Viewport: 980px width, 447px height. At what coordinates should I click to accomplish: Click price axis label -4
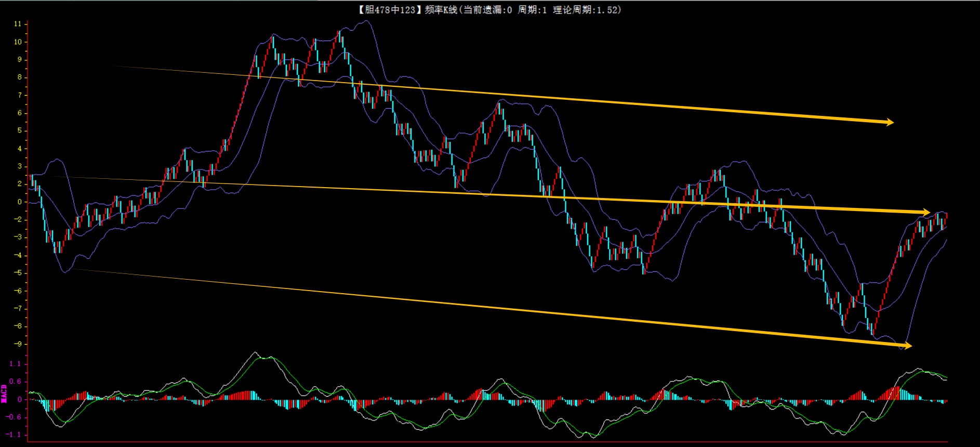tap(18, 255)
